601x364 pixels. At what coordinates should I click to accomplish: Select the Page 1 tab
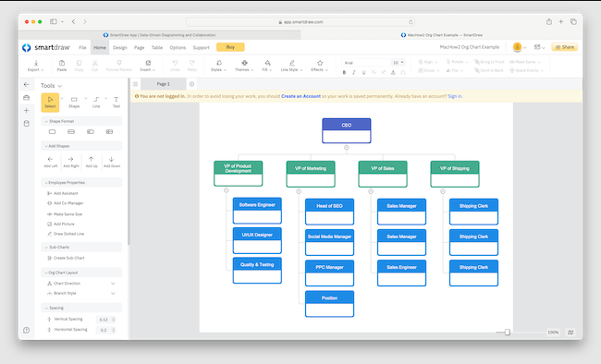pyautogui.click(x=164, y=84)
